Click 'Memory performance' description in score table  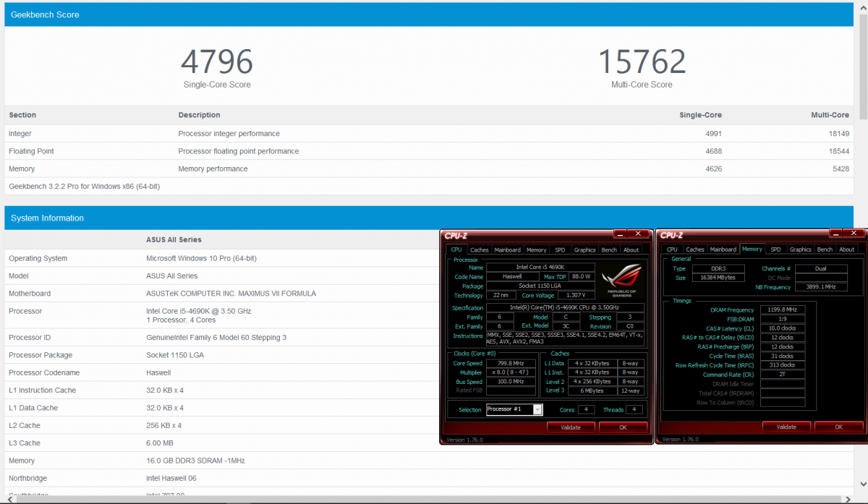click(213, 168)
